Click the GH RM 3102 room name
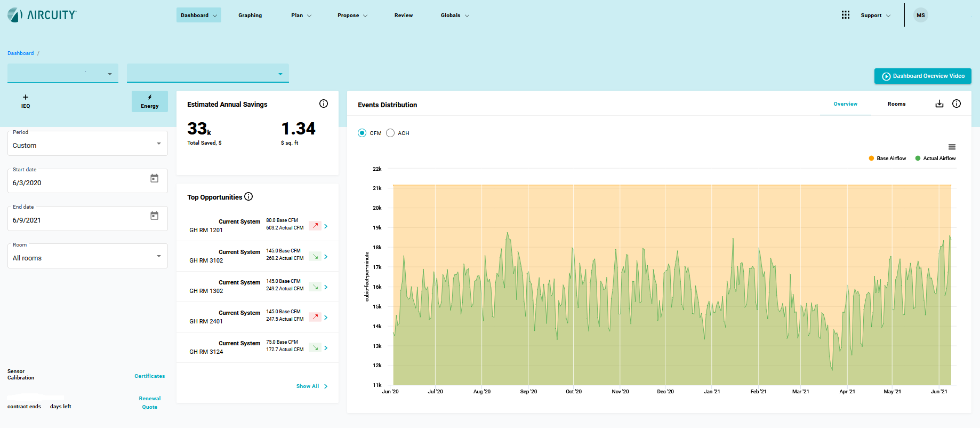This screenshot has height=428, width=980. tap(206, 260)
